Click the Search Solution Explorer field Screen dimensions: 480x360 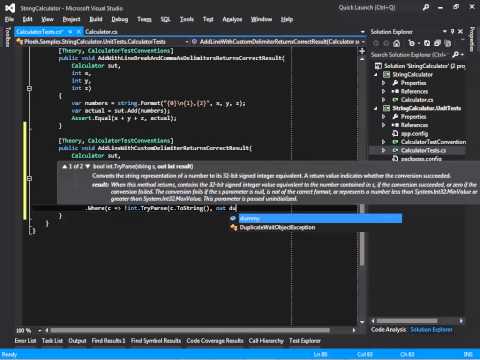click(410, 54)
